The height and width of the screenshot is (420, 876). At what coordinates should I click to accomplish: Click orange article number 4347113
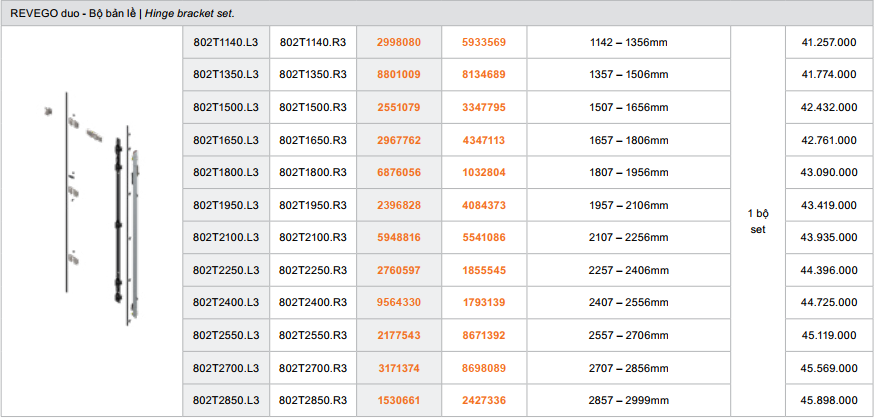pos(484,140)
